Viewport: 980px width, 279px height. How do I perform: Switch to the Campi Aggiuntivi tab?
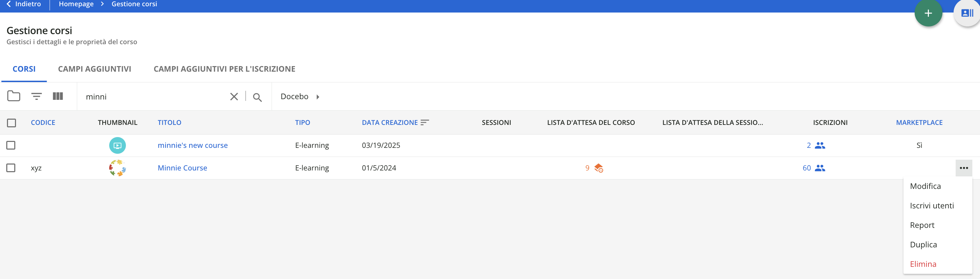click(x=94, y=69)
